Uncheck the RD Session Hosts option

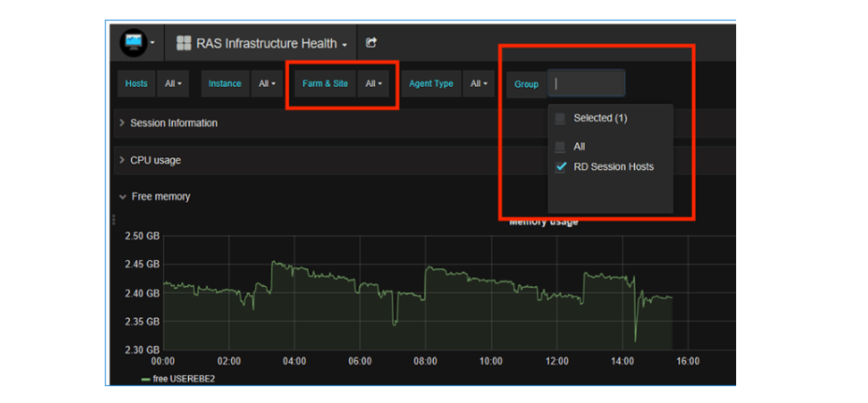click(x=560, y=166)
